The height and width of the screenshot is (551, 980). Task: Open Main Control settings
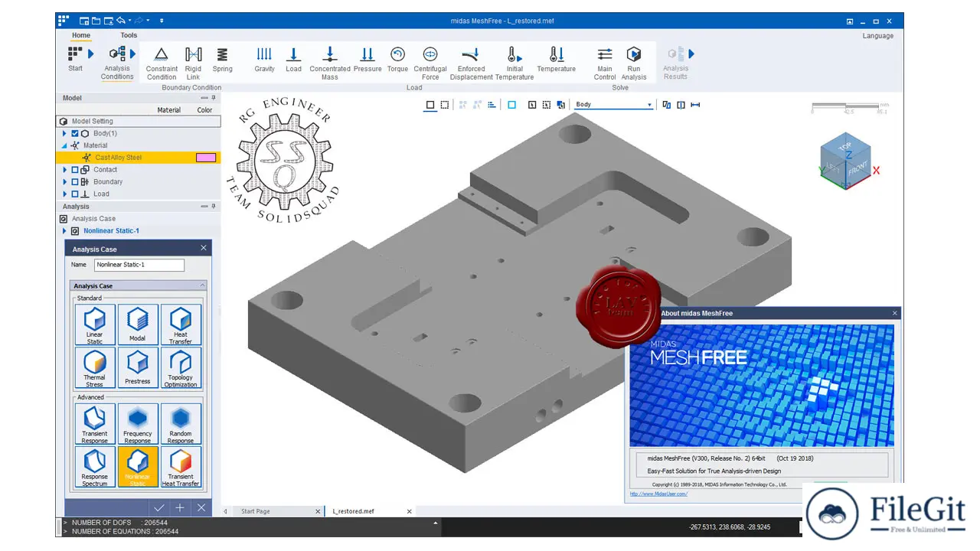pos(605,63)
